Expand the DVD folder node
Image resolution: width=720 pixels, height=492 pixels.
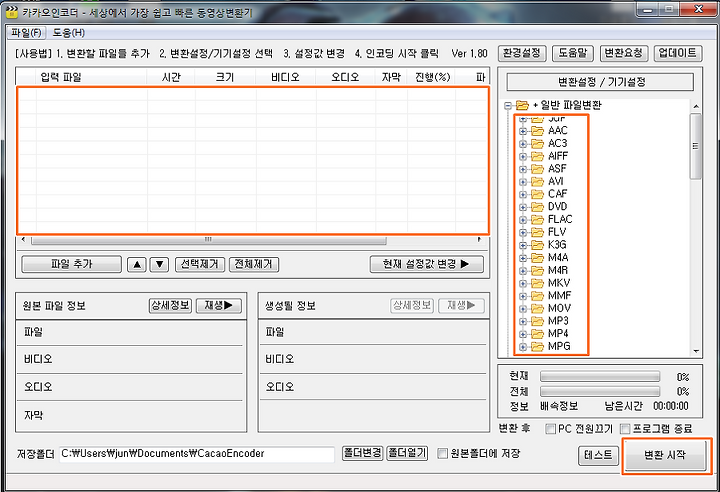click(x=523, y=207)
